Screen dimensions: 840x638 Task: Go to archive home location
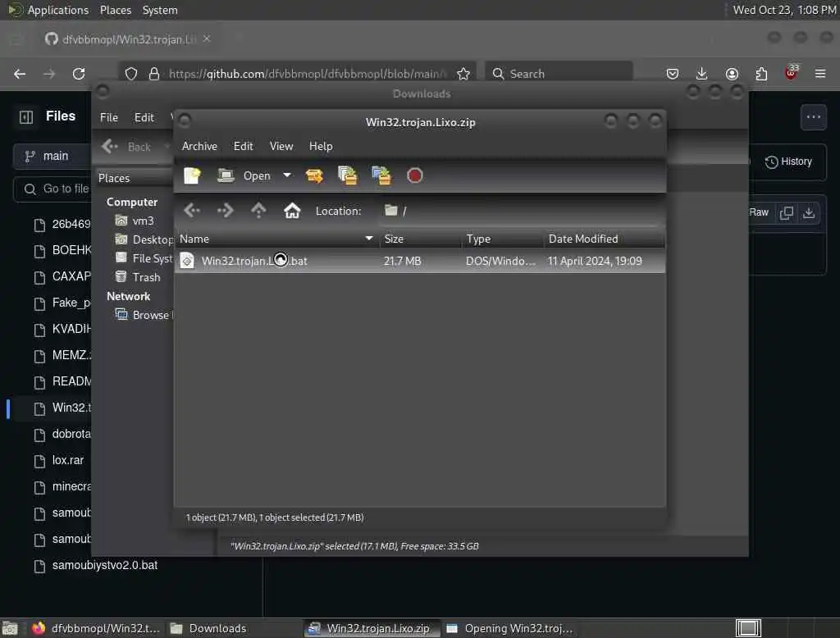(x=292, y=211)
